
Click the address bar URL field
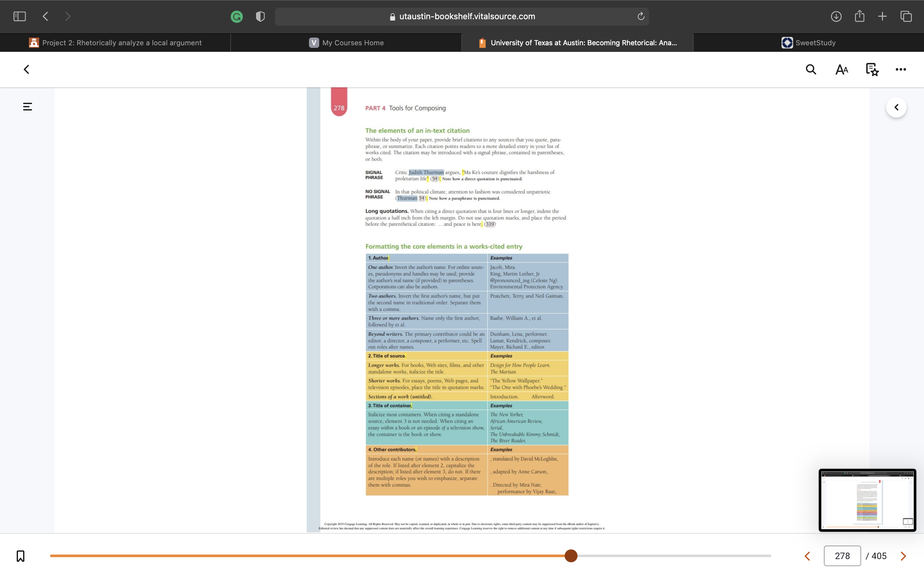462,16
